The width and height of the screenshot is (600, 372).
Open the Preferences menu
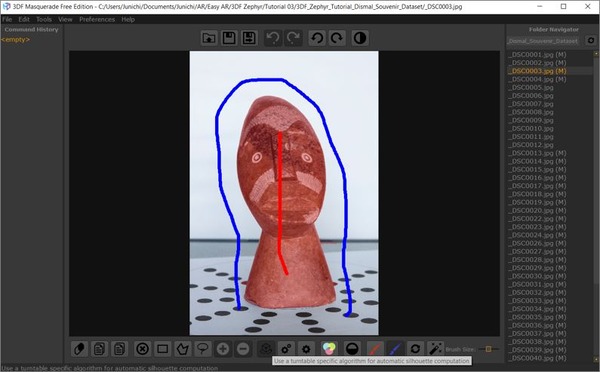(97, 19)
